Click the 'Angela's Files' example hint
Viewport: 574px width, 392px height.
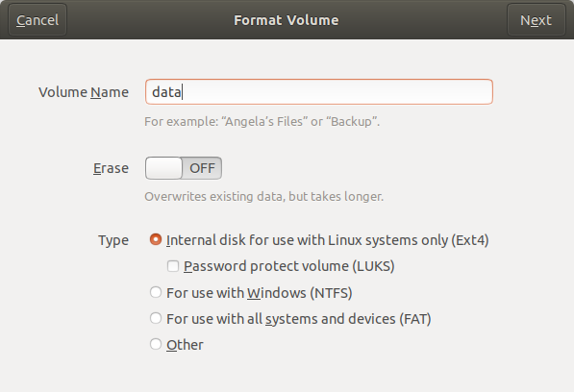pyautogui.click(x=262, y=121)
